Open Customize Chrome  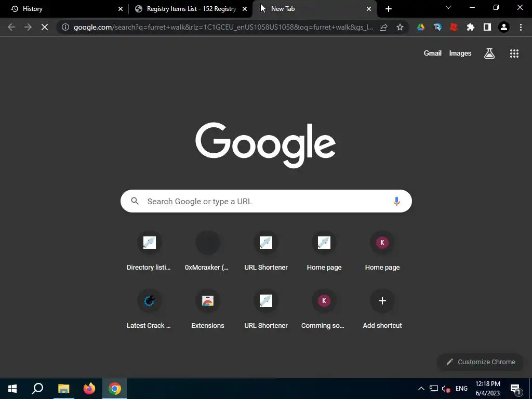(481, 362)
